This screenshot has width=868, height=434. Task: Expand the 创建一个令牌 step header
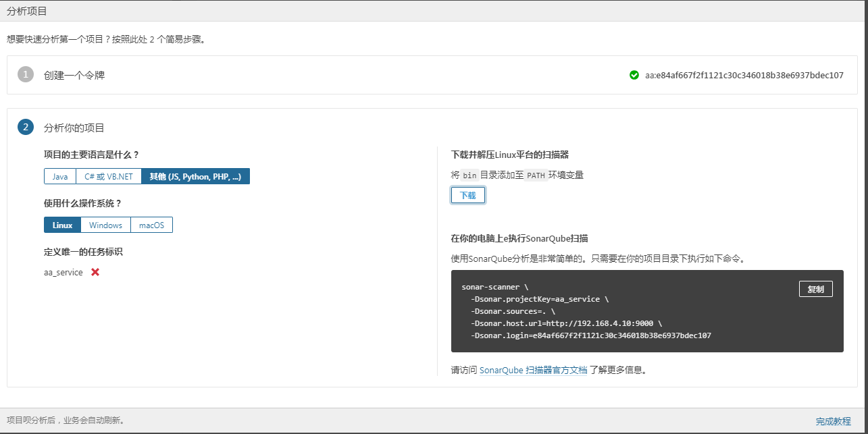pos(74,75)
